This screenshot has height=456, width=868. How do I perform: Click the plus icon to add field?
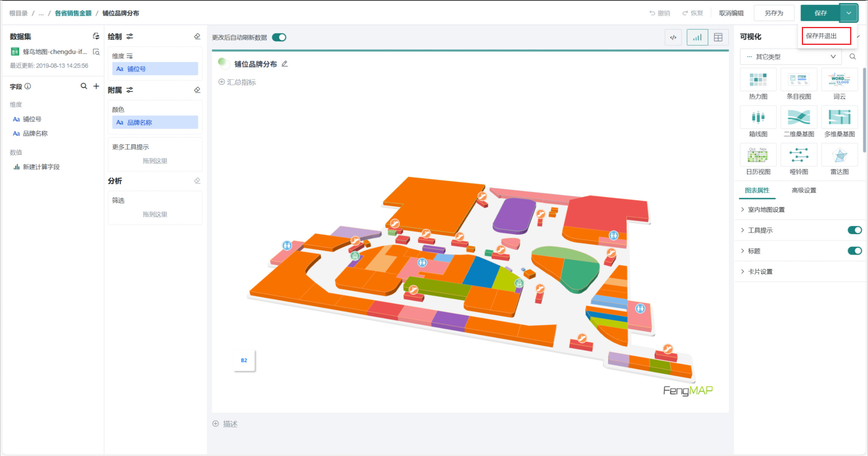96,86
